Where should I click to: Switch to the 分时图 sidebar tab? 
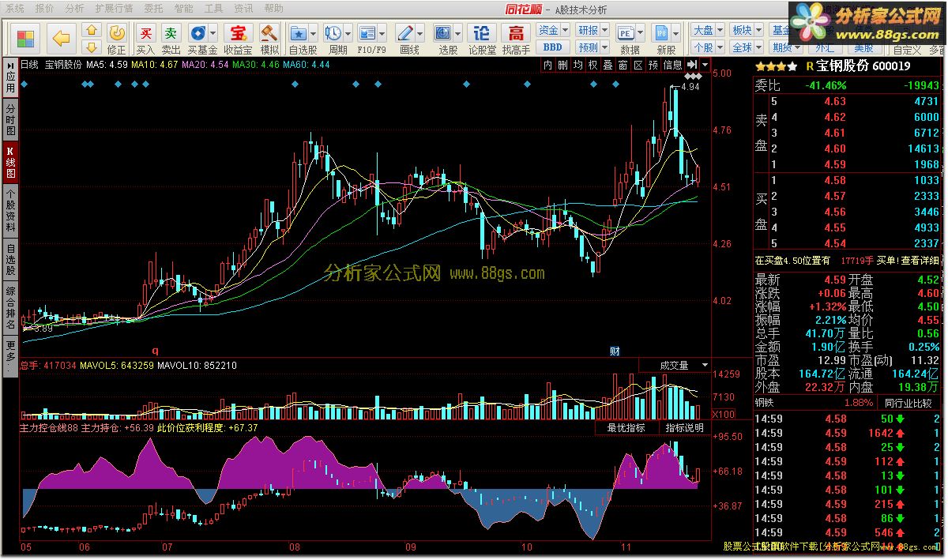(10, 118)
